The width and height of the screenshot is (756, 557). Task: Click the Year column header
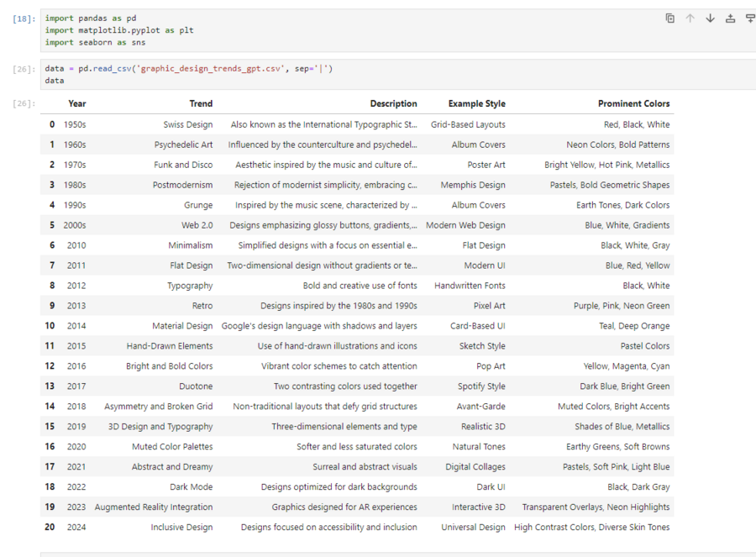click(77, 104)
